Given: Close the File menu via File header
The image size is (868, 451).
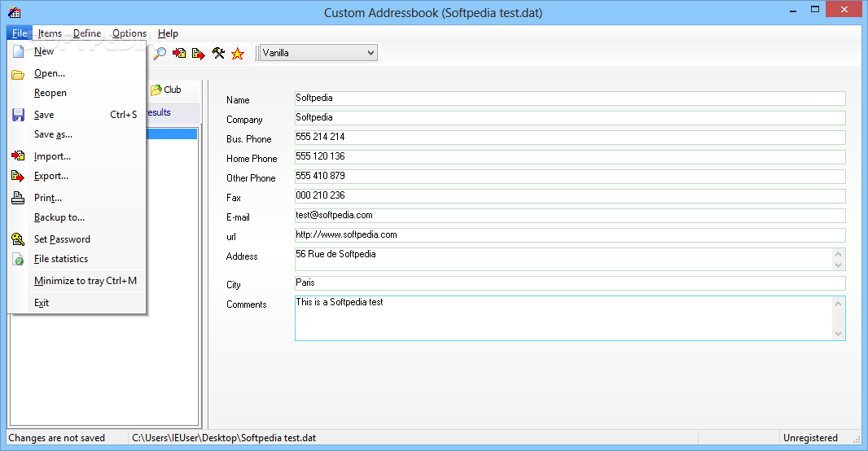Looking at the screenshot, I should (x=20, y=33).
